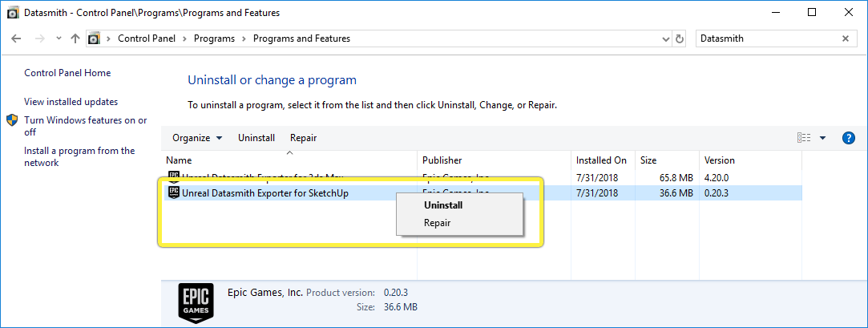Screen dimensions: 868x328
Task: Open Install a program from the network
Action: coord(79,157)
